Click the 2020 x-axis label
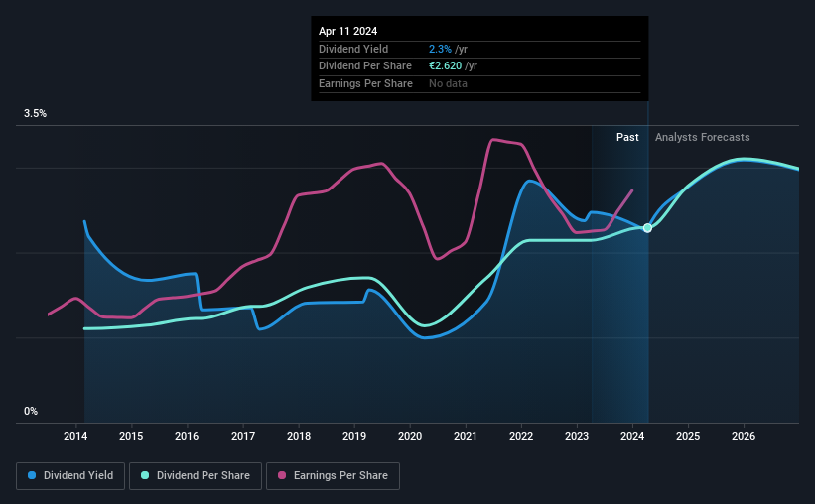The image size is (815, 504). pos(410,436)
